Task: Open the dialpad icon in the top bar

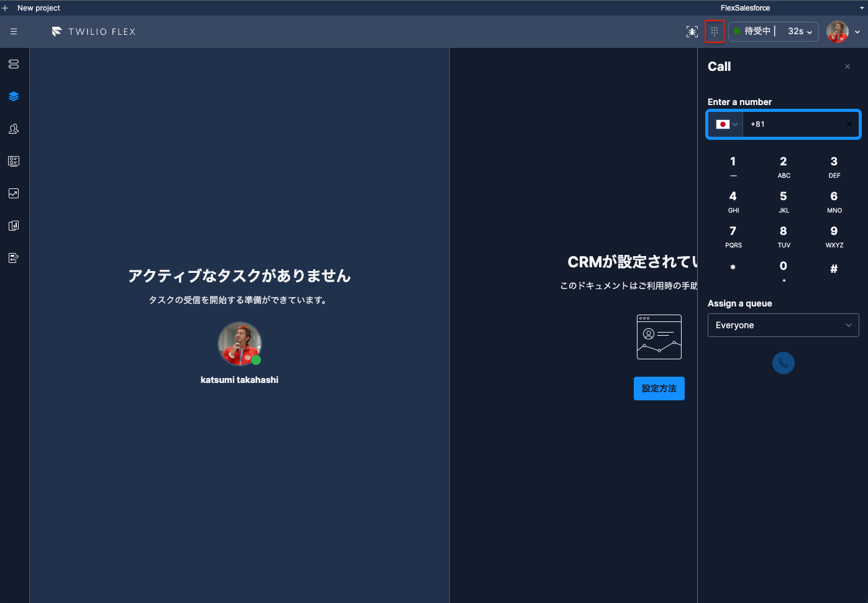Action: point(713,31)
